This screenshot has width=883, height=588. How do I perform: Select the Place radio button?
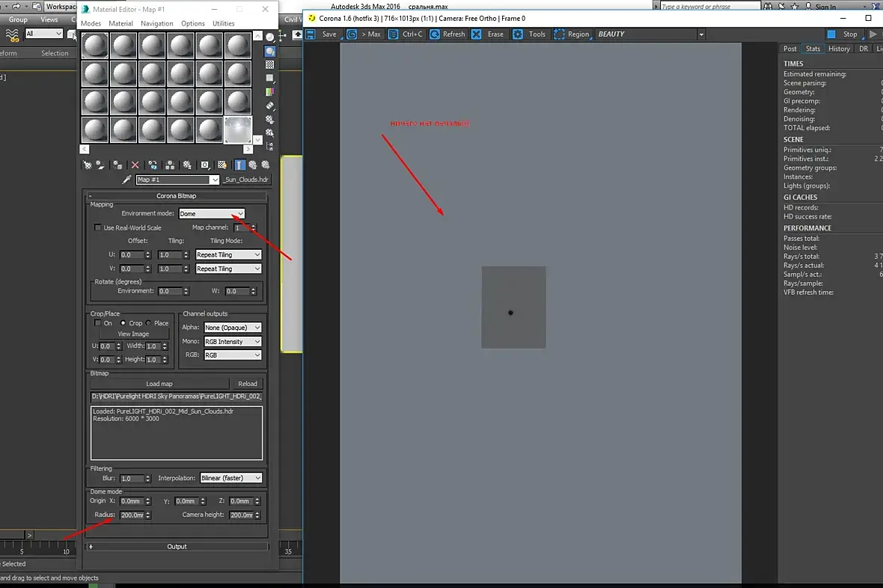(x=148, y=322)
